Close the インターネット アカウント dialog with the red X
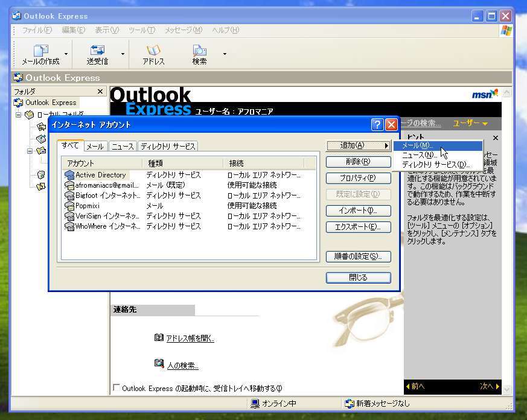Viewport: 527px width, 420px height. pos(391,125)
